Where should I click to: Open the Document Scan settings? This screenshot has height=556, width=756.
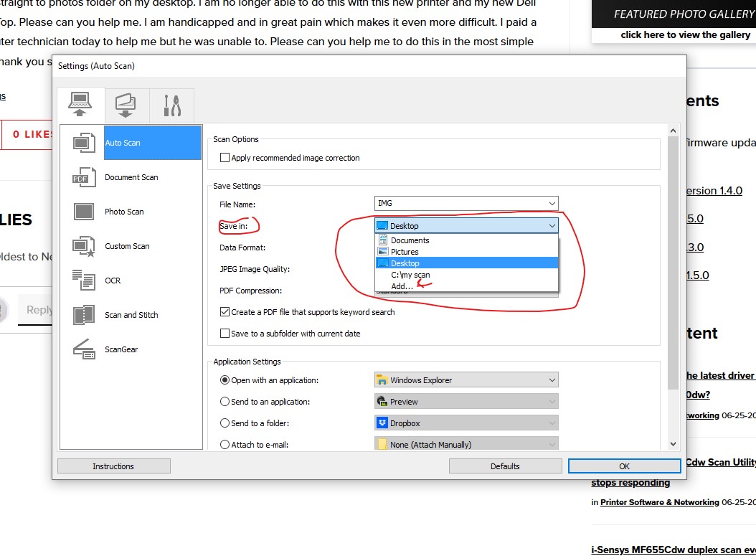[x=131, y=177]
